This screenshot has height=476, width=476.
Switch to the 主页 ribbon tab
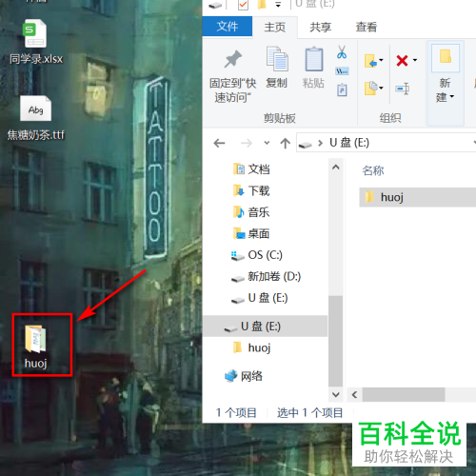tap(275, 27)
